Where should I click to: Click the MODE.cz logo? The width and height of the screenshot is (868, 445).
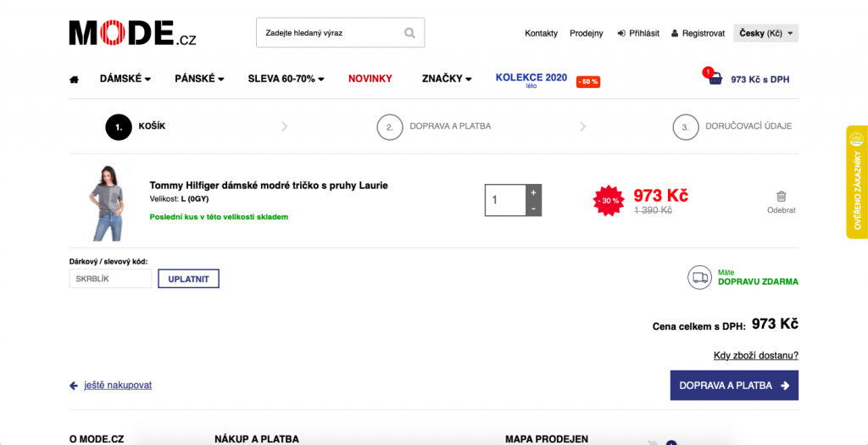point(132,33)
